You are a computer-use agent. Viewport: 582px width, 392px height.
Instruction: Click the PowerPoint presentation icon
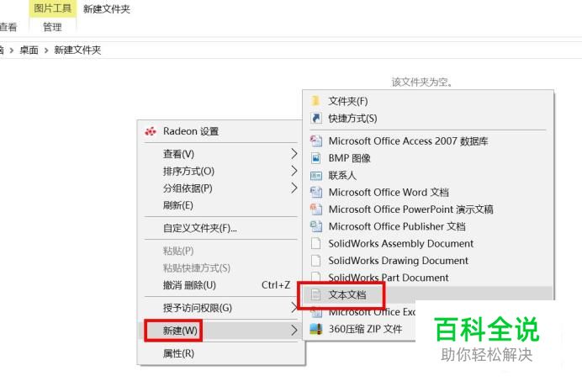[x=316, y=209]
